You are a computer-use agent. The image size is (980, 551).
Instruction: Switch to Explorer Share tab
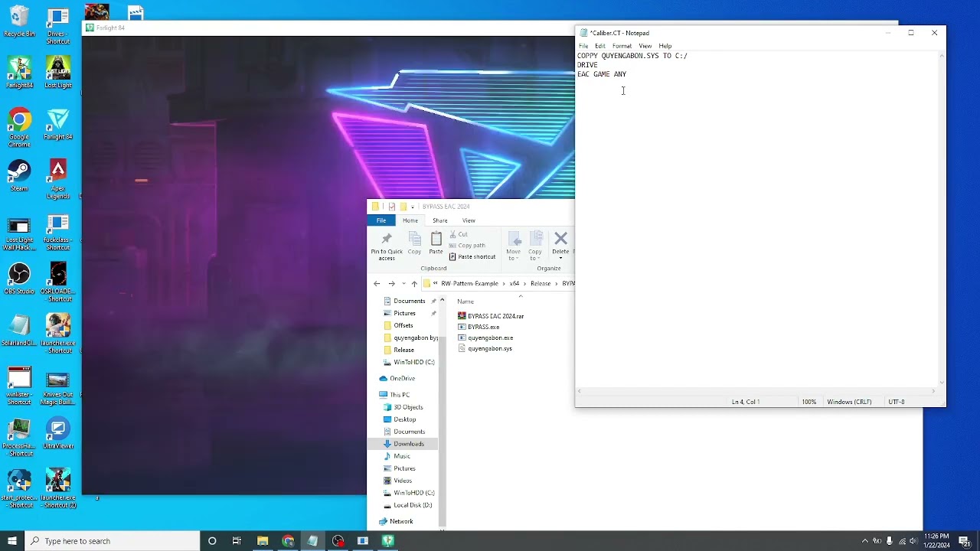(439, 220)
